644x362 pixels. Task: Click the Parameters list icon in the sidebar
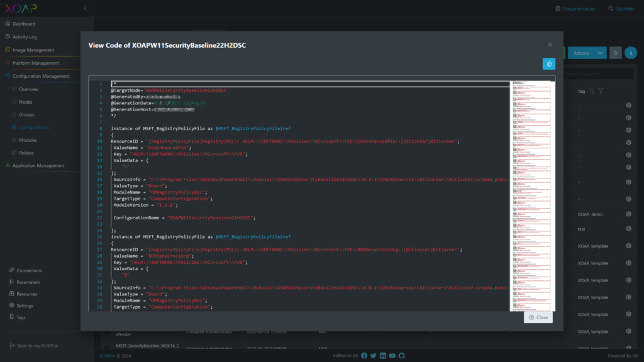point(11,282)
